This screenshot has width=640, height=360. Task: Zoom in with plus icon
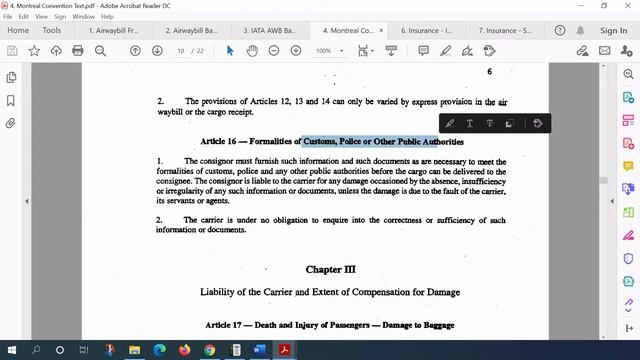pyautogui.click(x=296, y=51)
